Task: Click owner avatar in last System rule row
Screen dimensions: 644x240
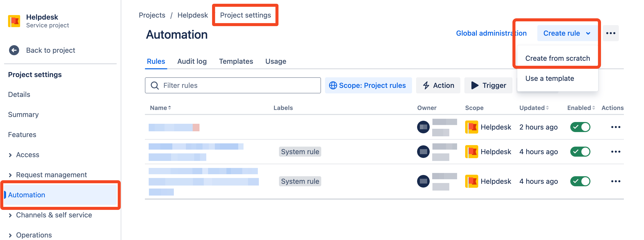Action: [x=423, y=181]
